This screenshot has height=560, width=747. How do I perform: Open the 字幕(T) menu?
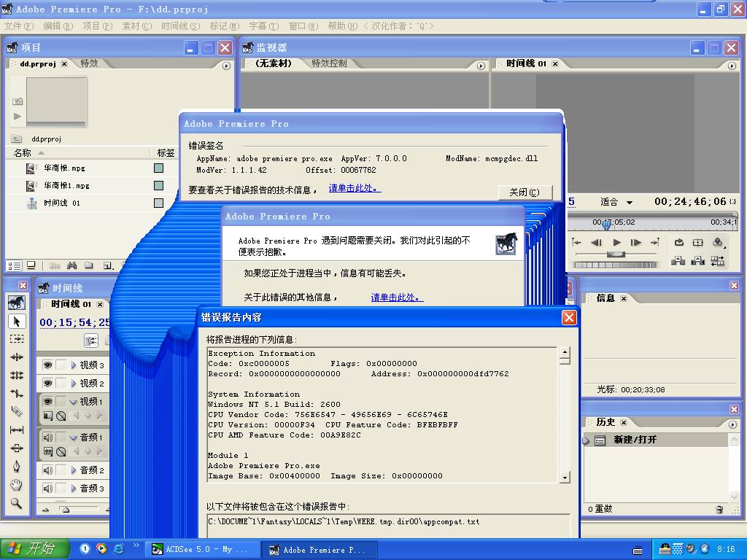point(263,26)
